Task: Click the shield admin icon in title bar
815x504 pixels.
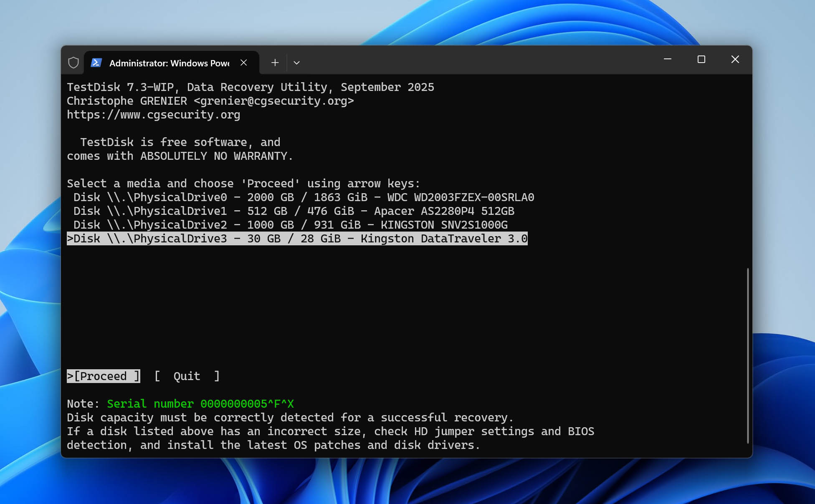Action: (73, 63)
